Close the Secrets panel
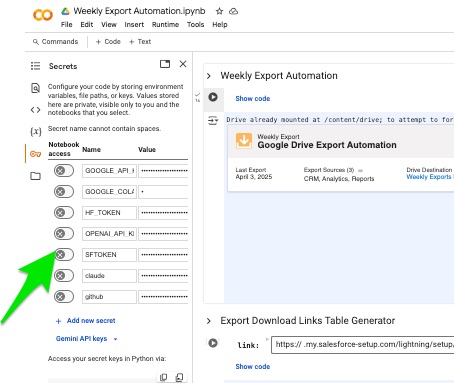Viewport: 454px width, 383px height. (x=183, y=64)
